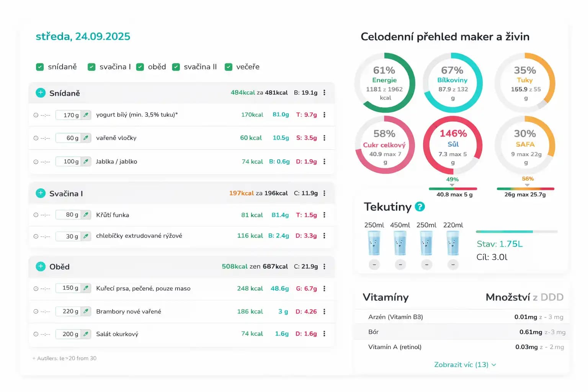Set time for vařené vločky clock icon
588x392 pixels.
point(36,138)
